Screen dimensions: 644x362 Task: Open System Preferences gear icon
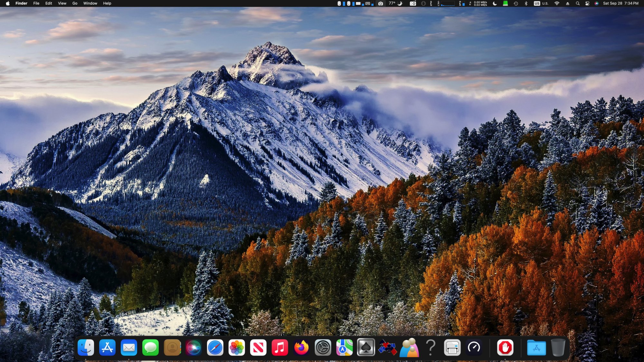[323, 348]
